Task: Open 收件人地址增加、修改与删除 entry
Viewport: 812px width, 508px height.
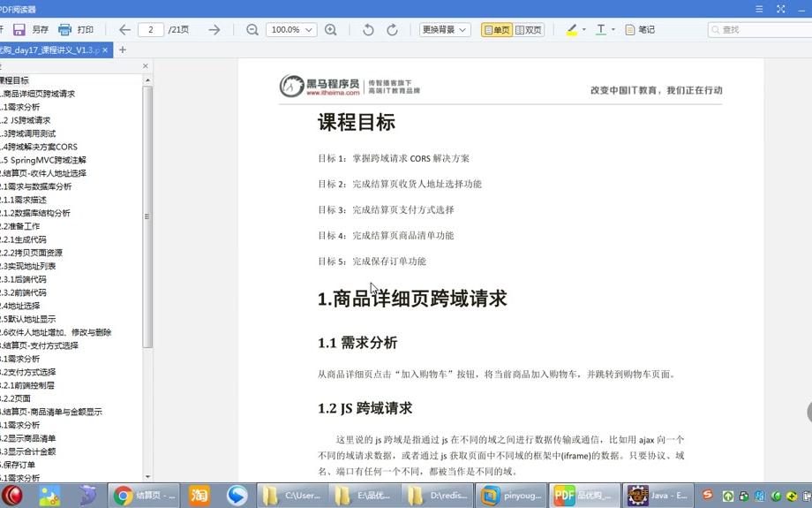Action: [56, 332]
